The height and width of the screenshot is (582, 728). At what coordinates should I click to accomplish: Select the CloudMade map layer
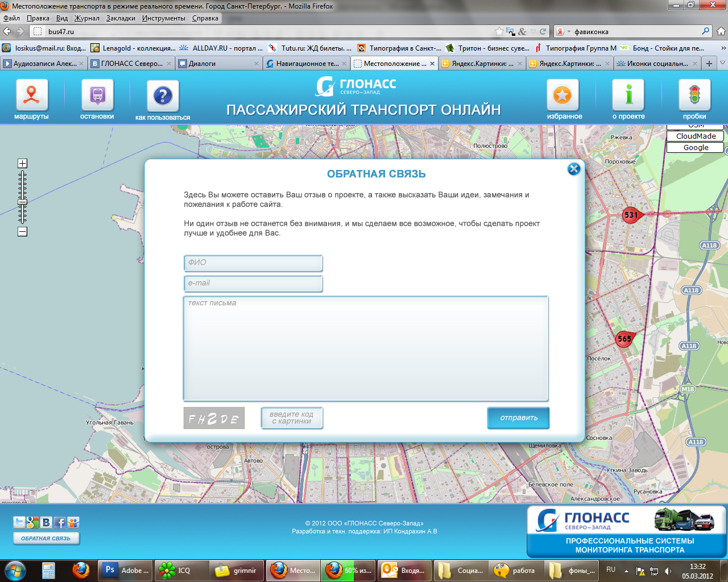click(x=695, y=136)
